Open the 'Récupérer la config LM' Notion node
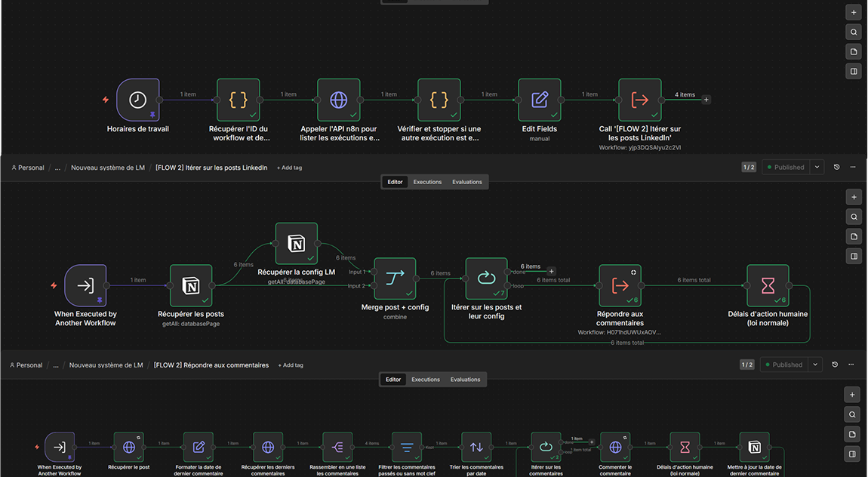The width and height of the screenshot is (868, 477). coord(296,244)
